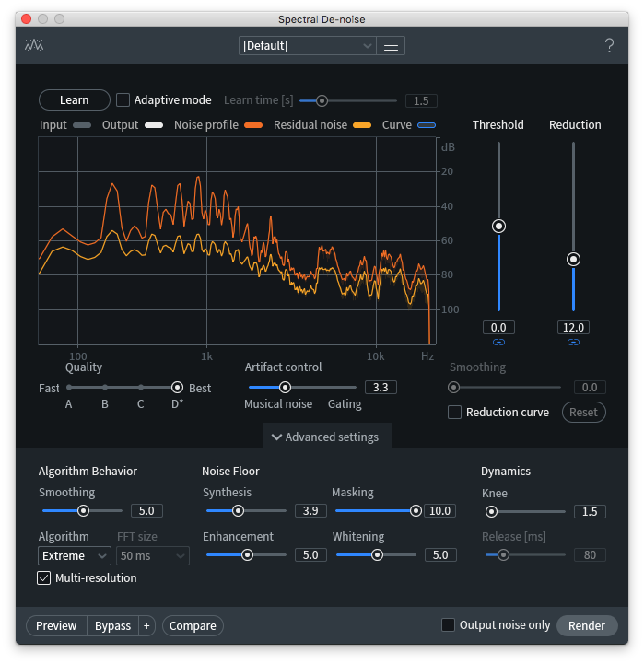Select quality option A
This screenshot has width=644, height=664.
click(68, 388)
